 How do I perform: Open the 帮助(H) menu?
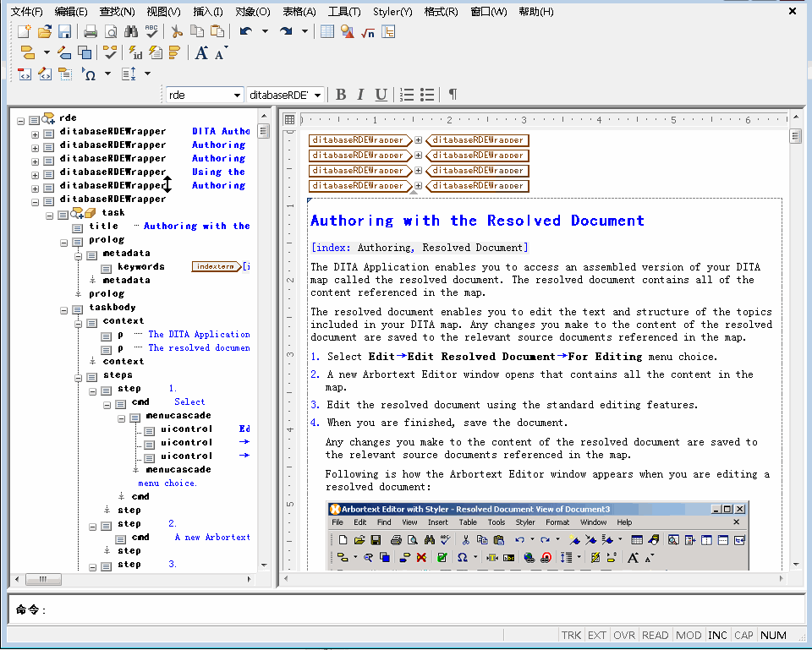[536, 11]
